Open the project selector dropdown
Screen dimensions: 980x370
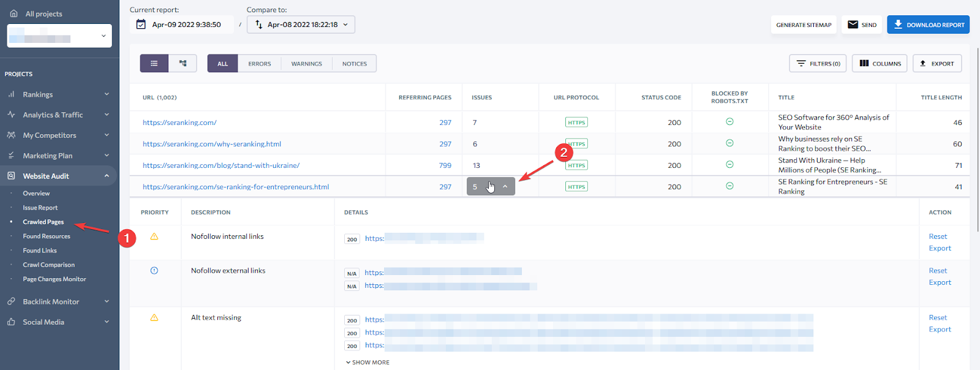59,36
